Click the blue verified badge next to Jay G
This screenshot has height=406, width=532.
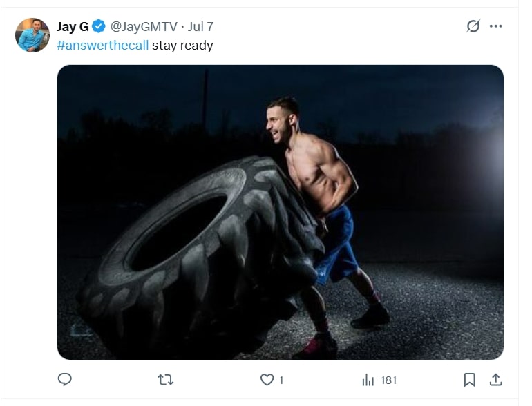point(99,26)
